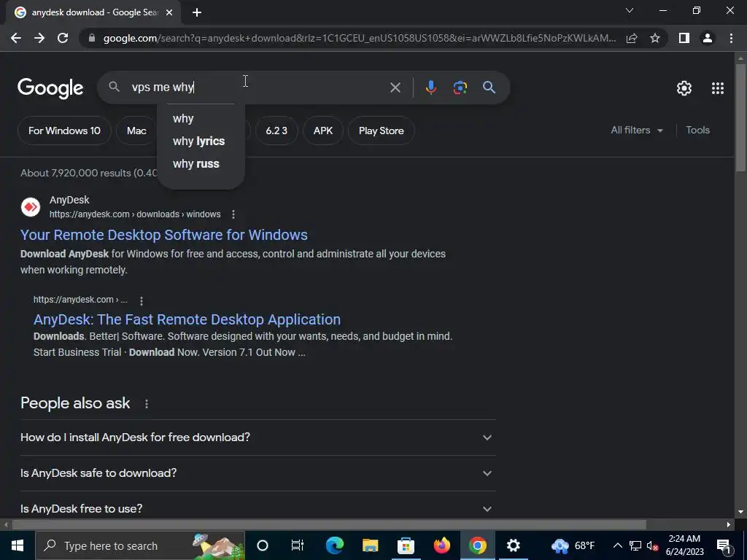This screenshot has width=747, height=560.
Task: Show hidden system tray icons
Action: pyautogui.click(x=617, y=545)
